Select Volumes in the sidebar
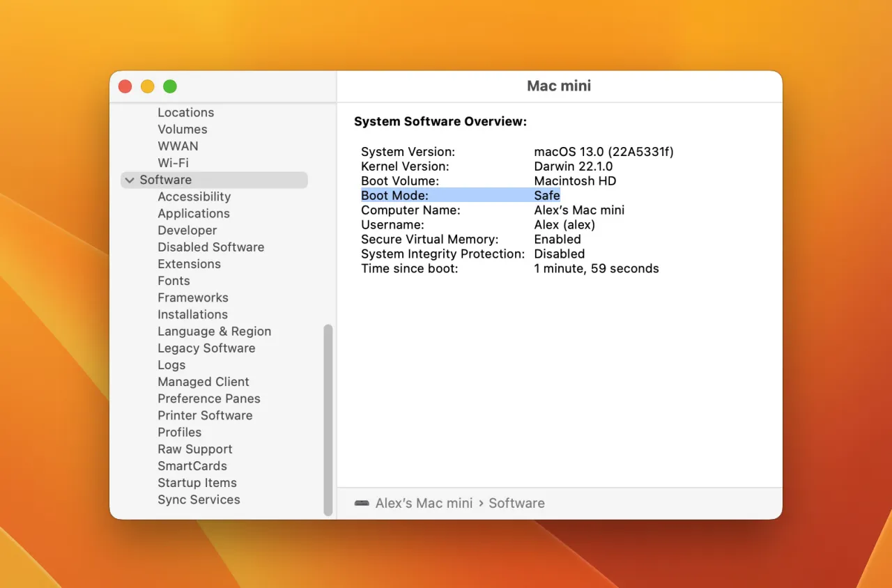 tap(182, 129)
